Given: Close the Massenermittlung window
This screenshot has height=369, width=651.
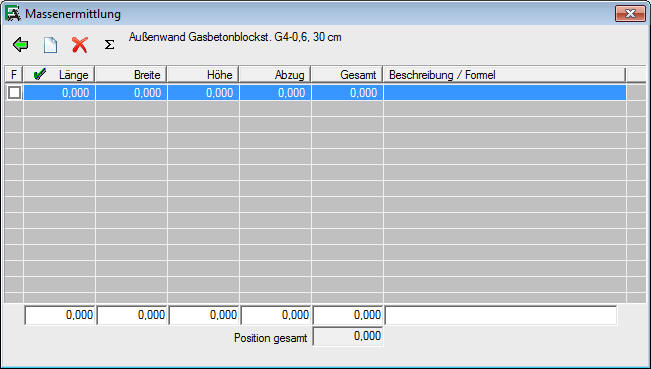Looking at the screenshot, I should (x=630, y=14).
